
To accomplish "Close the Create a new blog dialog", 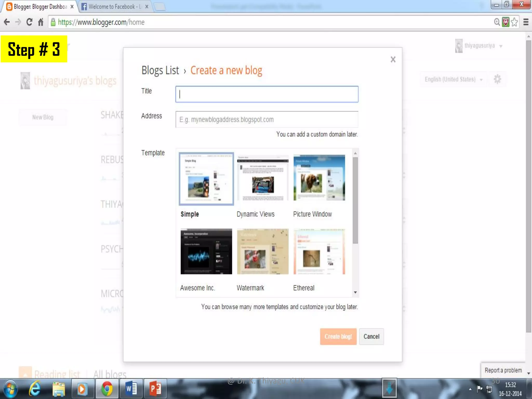I will click(393, 59).
